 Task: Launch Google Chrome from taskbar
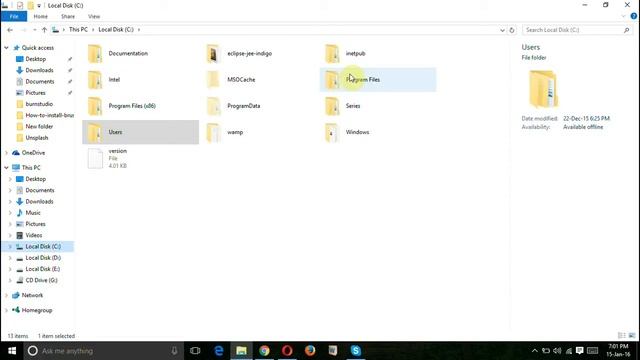click(264, 351)
